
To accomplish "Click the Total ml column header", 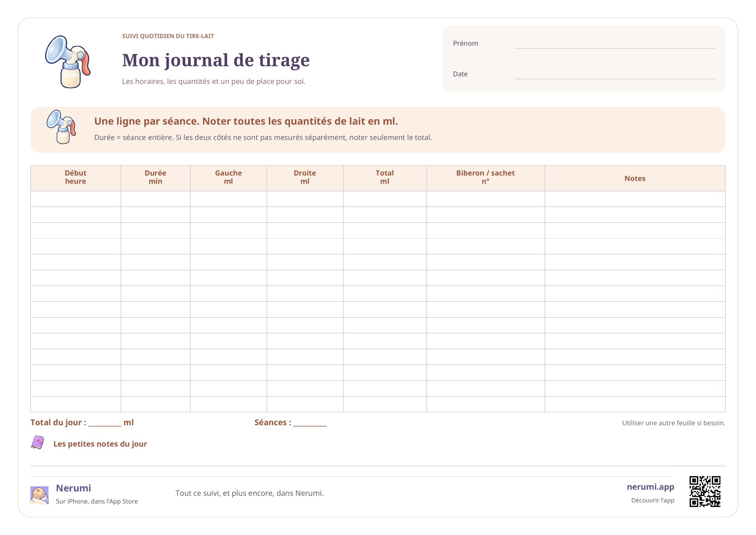I will coord(385,177).
